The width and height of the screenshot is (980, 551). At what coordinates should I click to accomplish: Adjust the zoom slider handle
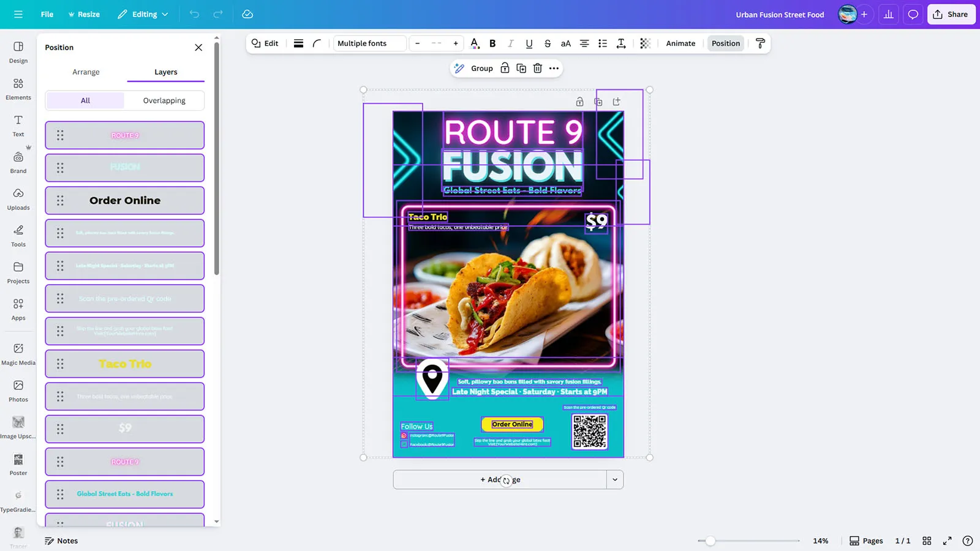[x=710, y=541]
